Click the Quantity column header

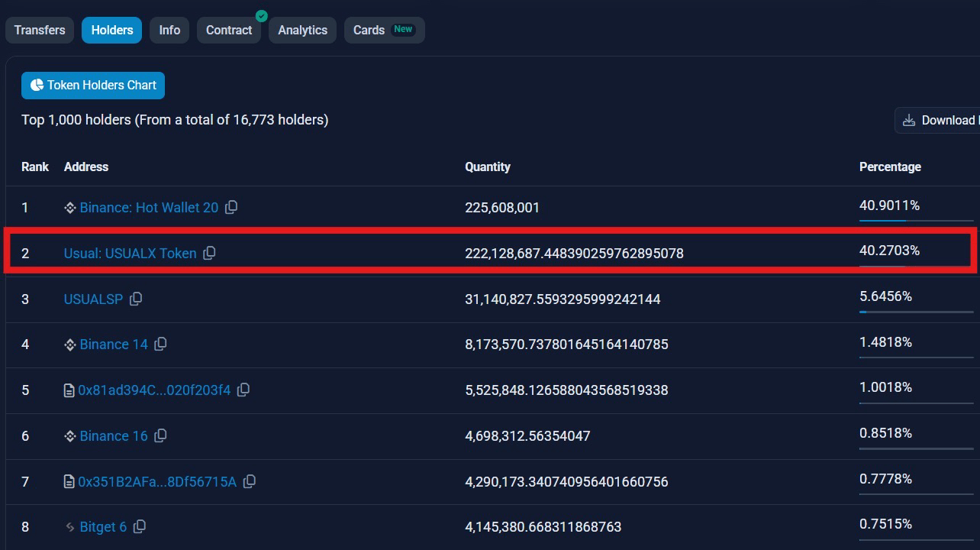tap(488, 167)
